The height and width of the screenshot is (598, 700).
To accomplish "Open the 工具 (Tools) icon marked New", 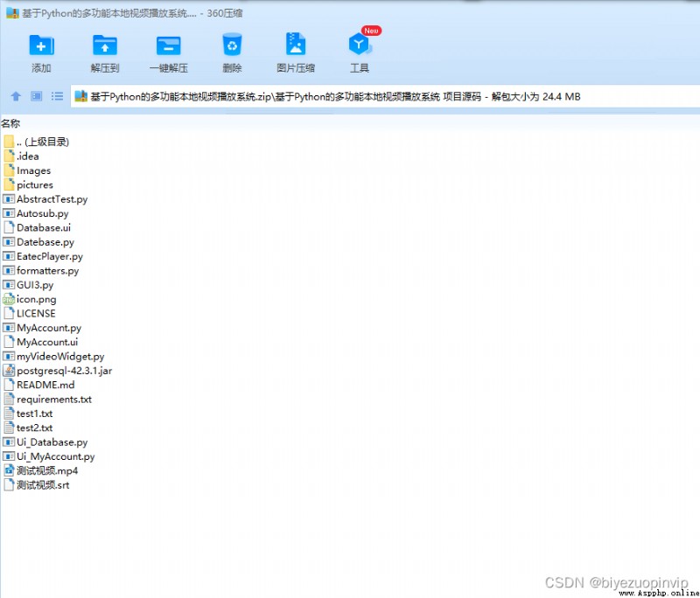I will tap(360, 44).
